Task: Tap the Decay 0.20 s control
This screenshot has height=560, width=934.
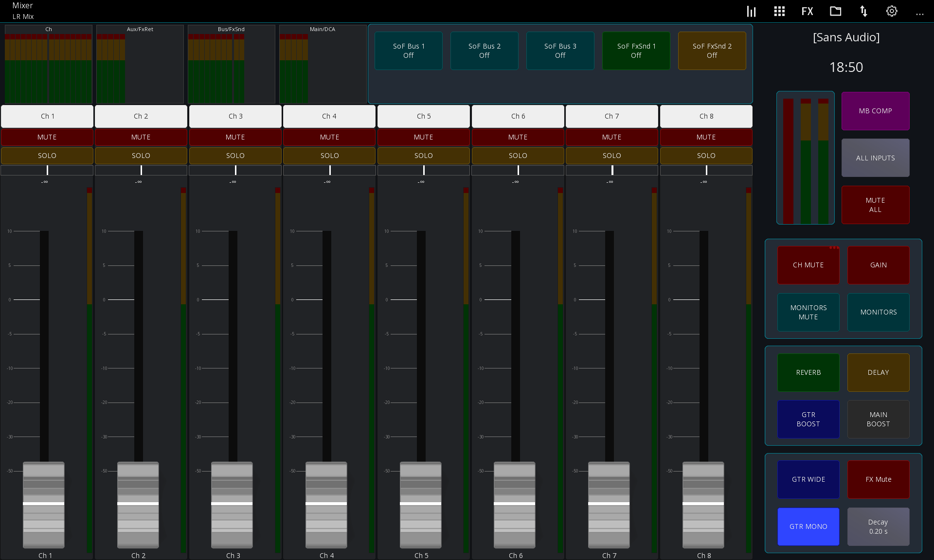Action: [x=878, y=526]
